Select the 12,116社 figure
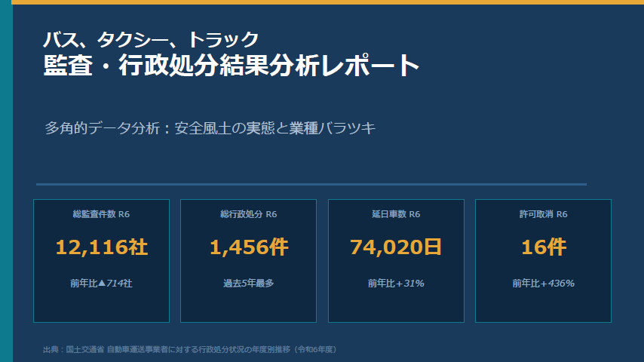644x362 pixels. [101, 247]
